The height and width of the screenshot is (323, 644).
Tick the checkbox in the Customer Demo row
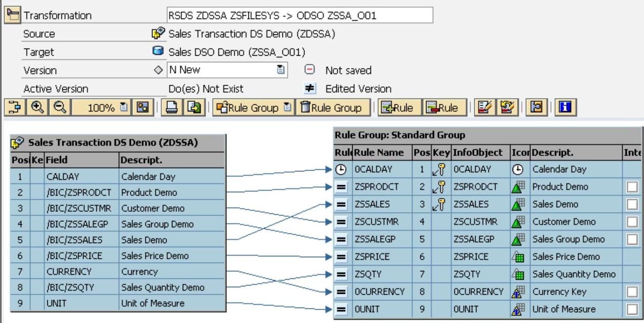[633, 222]
